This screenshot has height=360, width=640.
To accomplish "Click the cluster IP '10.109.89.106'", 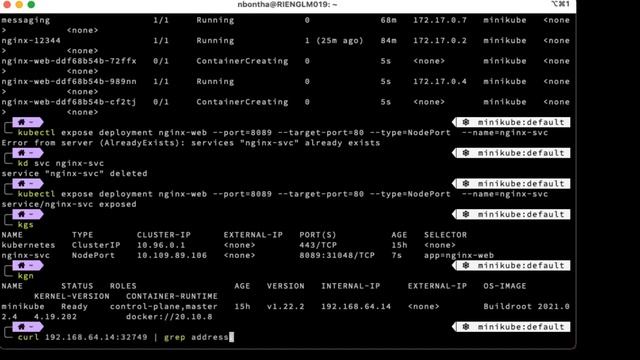I will click(x=172, y=255).
